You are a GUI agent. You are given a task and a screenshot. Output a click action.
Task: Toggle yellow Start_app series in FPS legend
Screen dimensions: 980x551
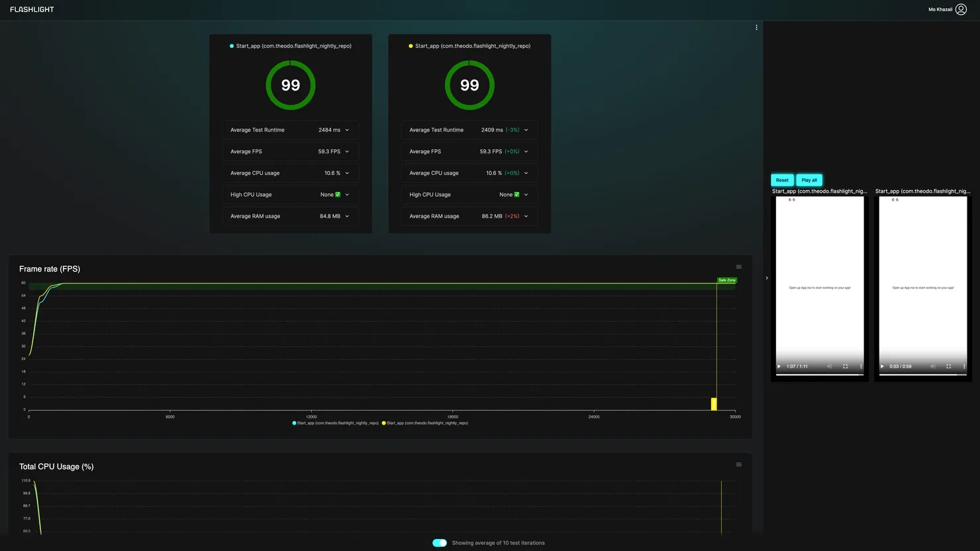(425, 423)
